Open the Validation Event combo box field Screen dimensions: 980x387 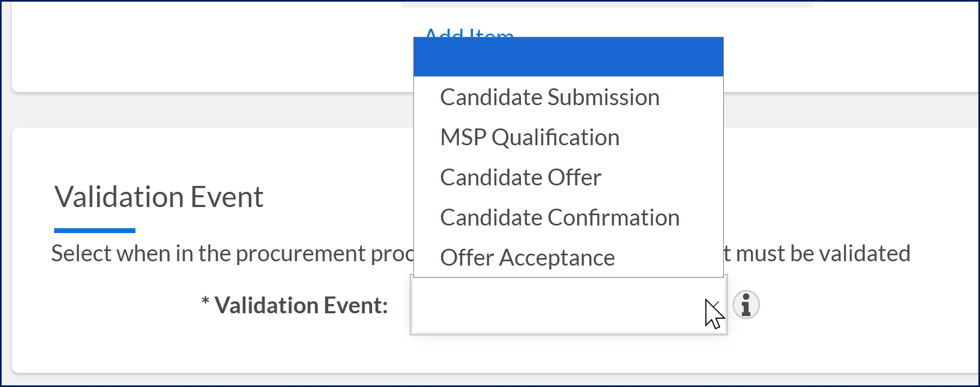(x=568, y=305)
